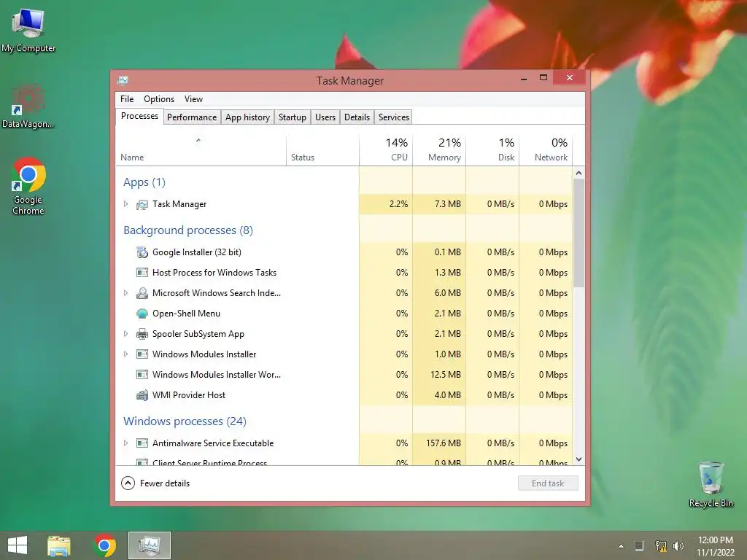
Task: Sort by Memory column header
Action: 439,149
